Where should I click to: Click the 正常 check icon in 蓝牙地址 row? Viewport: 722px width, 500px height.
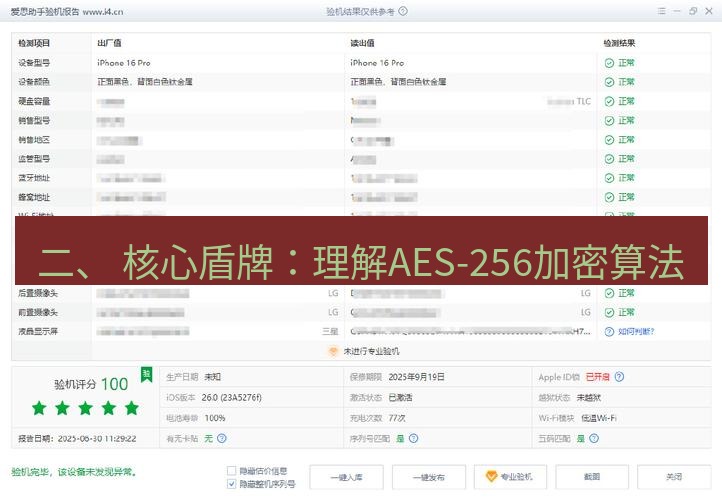coord(609,178)
